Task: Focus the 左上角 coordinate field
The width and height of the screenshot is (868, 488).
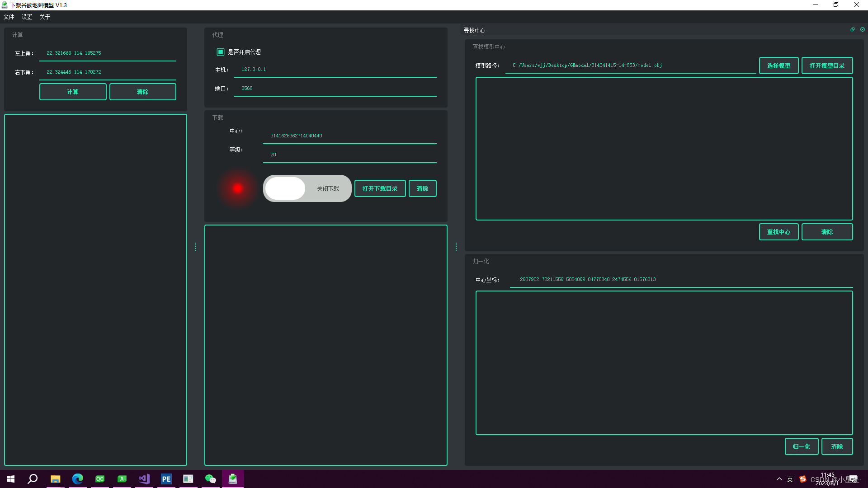Action: click(x=108, y=53)
